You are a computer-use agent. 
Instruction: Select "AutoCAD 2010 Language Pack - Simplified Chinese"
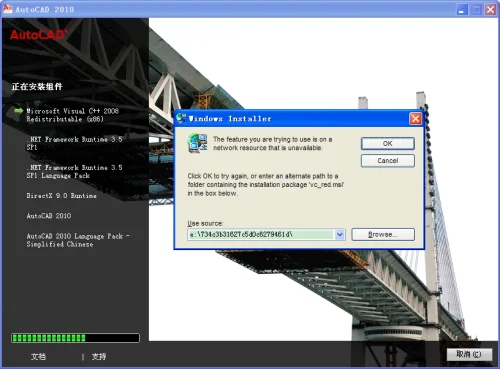click(x=78, y=240)
